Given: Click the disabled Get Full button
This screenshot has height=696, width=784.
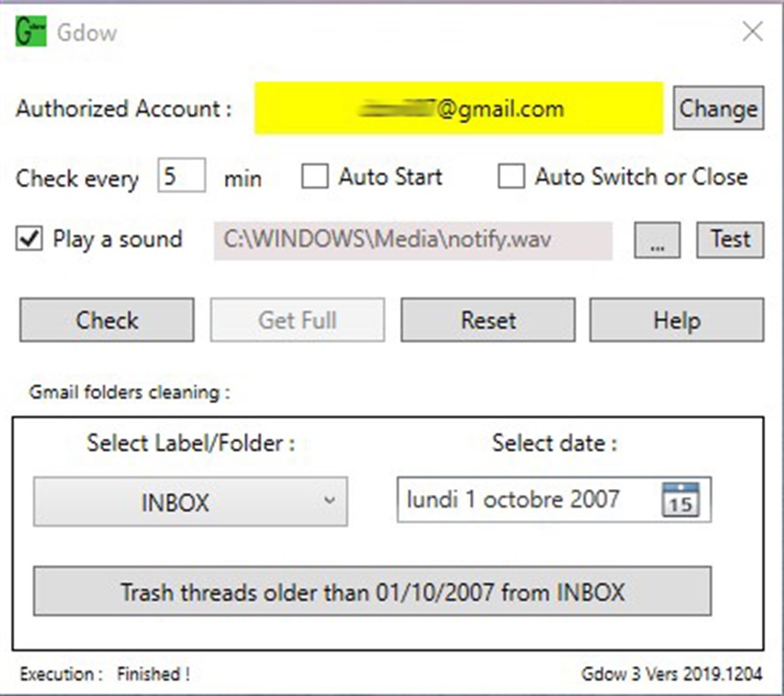Looking at the screenshot, I should [296, 320].
